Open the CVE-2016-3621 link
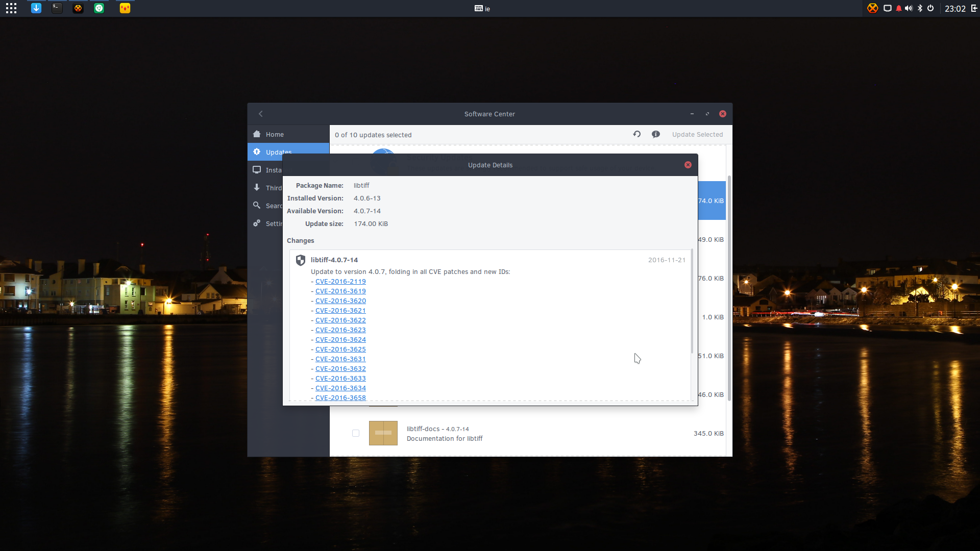Screen dimensions: 980x551 click(x=340, y=311)
